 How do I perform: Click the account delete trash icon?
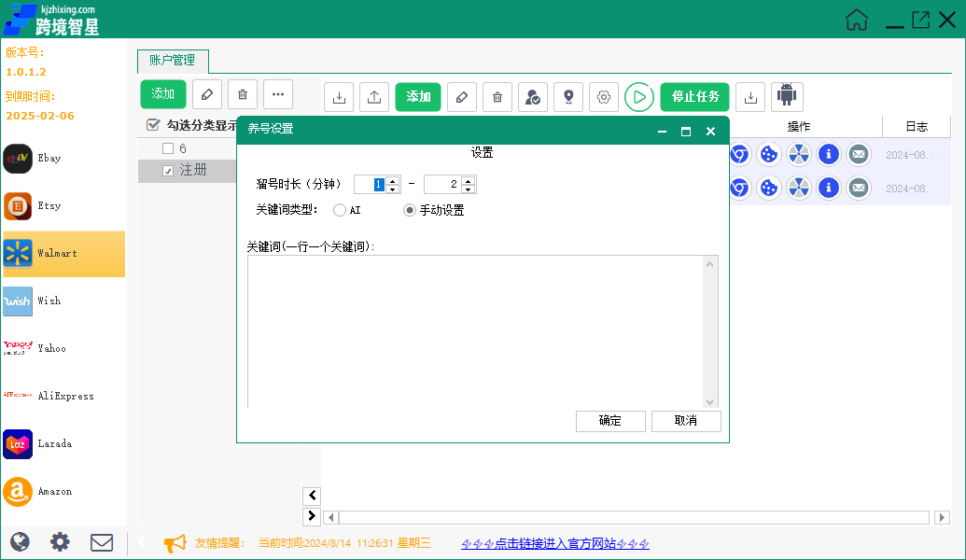(497, 97)
